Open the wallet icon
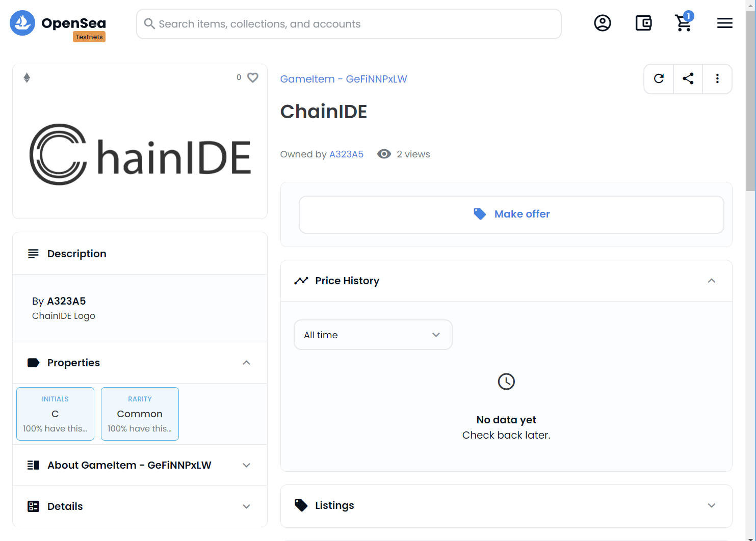This screenshot has height=541, width=756. [x=643, y=23]
